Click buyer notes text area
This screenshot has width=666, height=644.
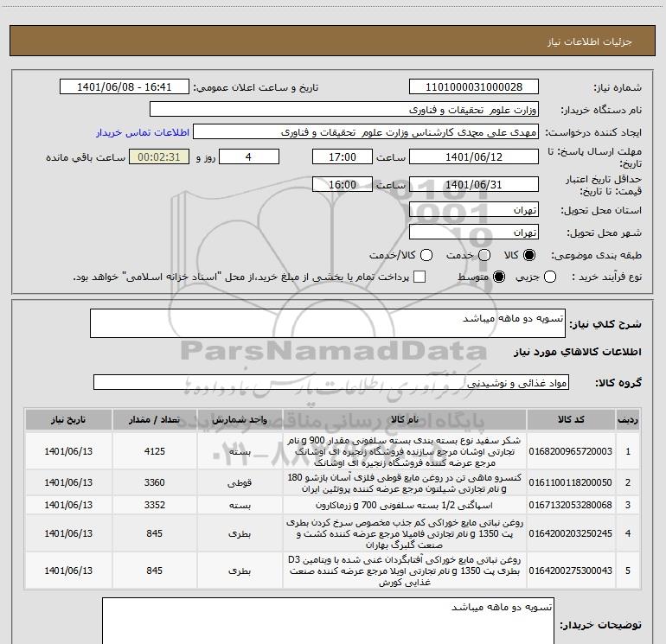[x=328, y=621]
